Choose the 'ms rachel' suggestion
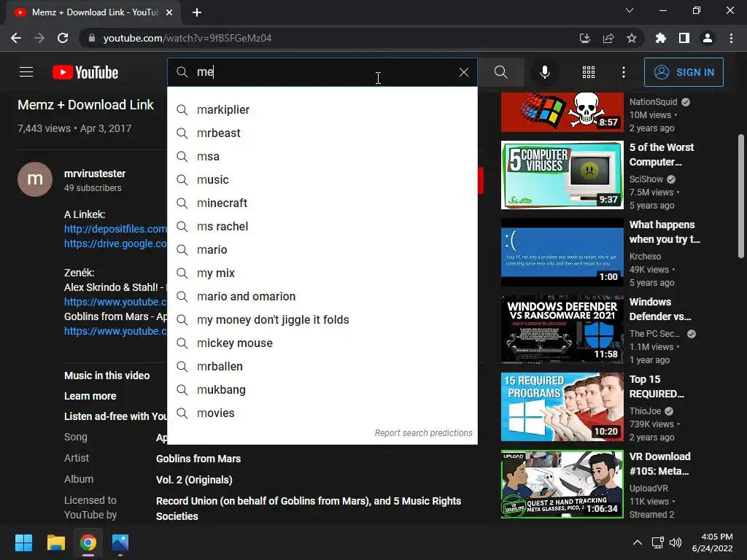 pos(322,227)
